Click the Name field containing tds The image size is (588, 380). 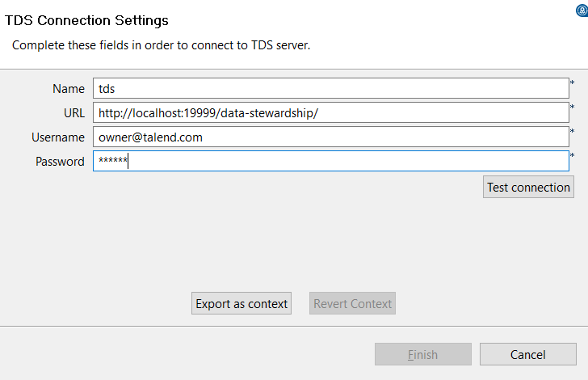tap(331, 88)
